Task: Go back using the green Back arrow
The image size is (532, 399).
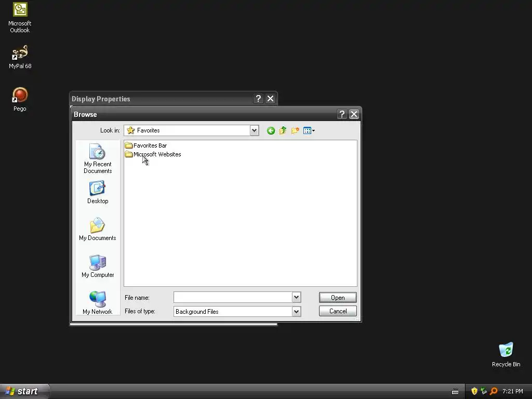Action: pos(271,130)
